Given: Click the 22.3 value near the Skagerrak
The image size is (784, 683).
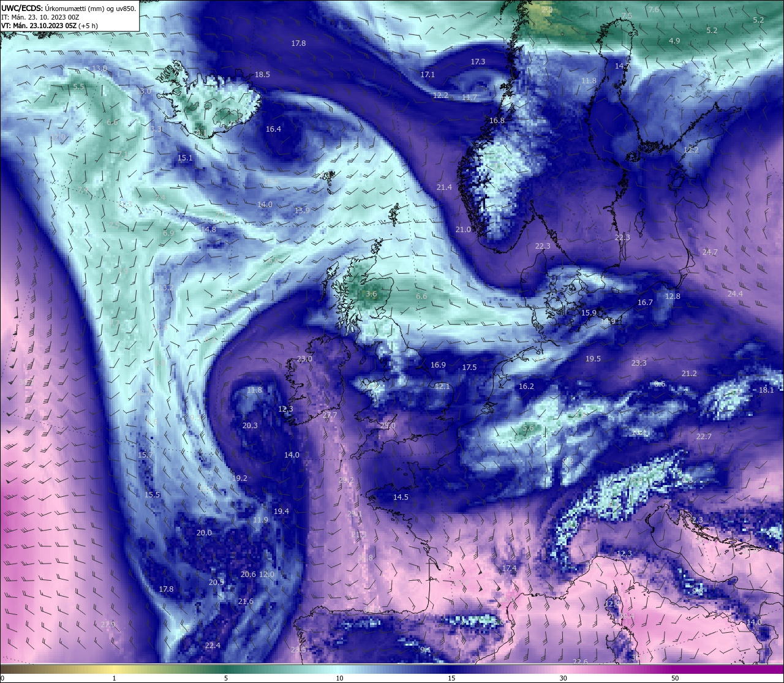Looking at the screenshot, I should (543, 246).
